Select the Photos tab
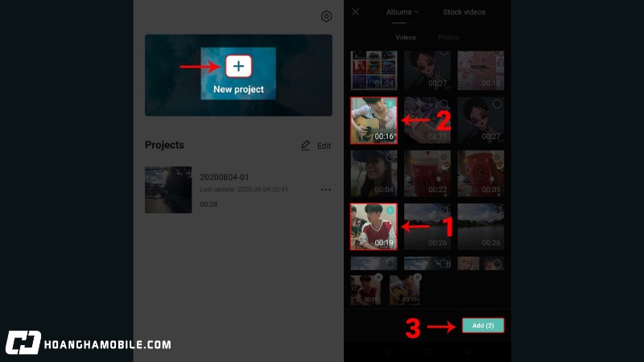Screen dimensions: 644x362 (x=448, y=37)
